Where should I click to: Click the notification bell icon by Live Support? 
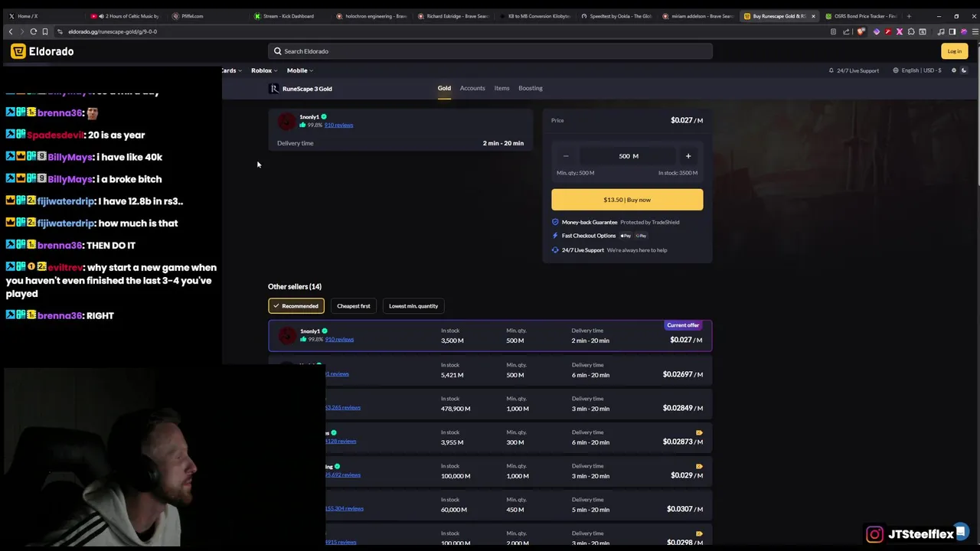pyautogui.click(x=831, y=70)
